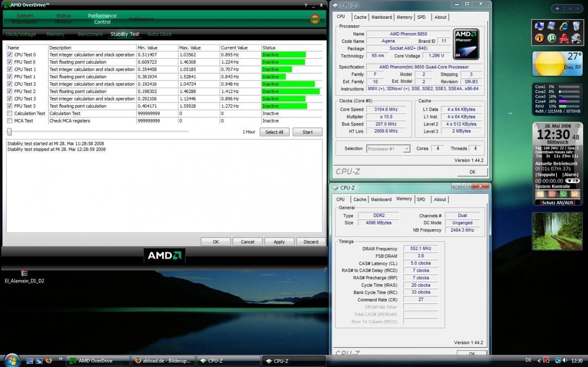Start the stability test
The width and height of the screenshot is (588, 367).
pyautogui.click(x=307, y=132)
